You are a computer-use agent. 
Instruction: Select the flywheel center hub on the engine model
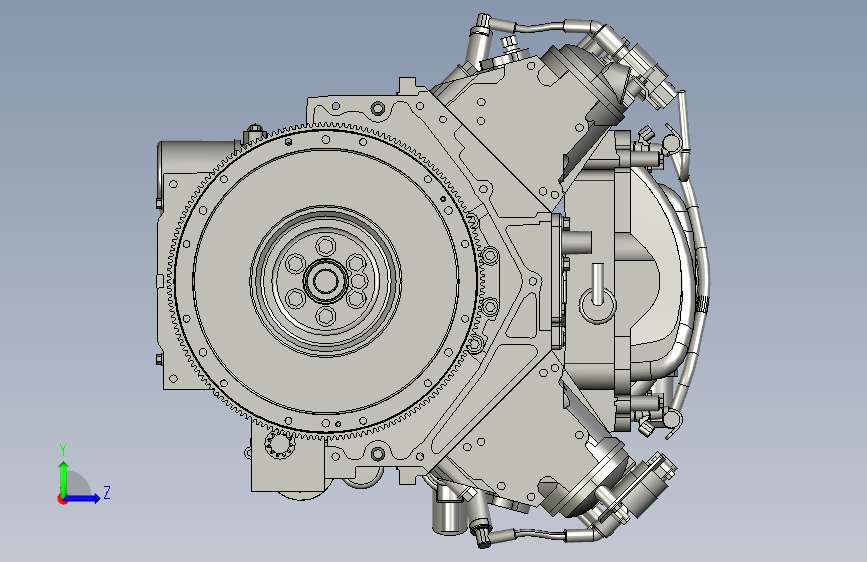click(326, 281)
